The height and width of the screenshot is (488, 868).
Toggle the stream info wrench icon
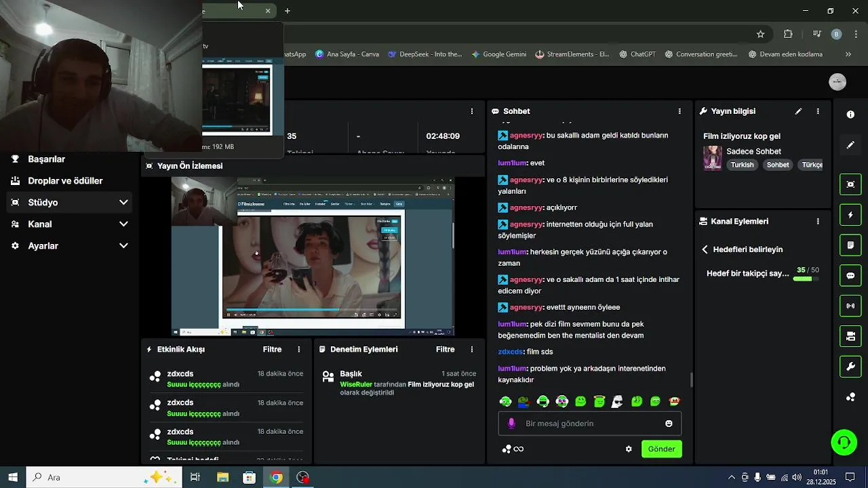(850, 367)
